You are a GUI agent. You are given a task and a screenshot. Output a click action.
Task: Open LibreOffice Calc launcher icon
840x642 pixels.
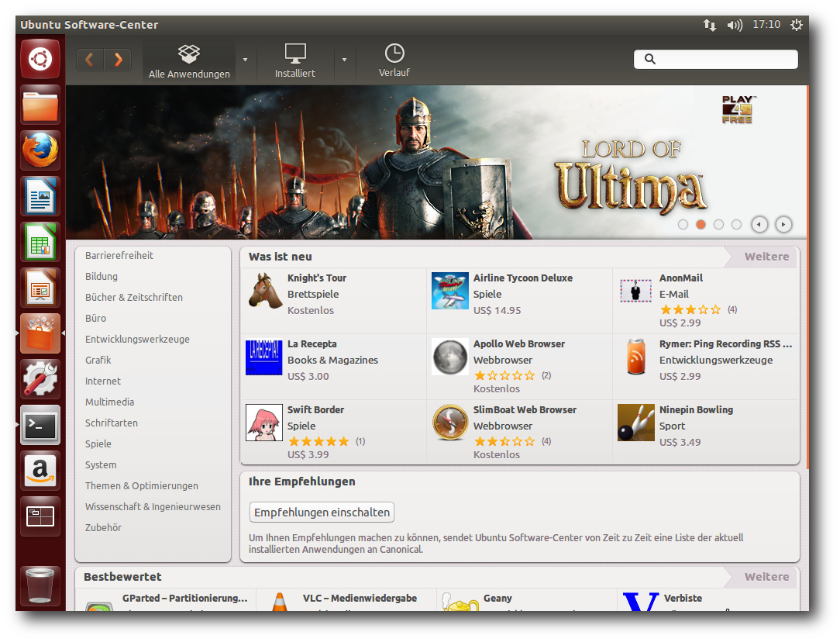pyautogui.click(x=40, y=242)
